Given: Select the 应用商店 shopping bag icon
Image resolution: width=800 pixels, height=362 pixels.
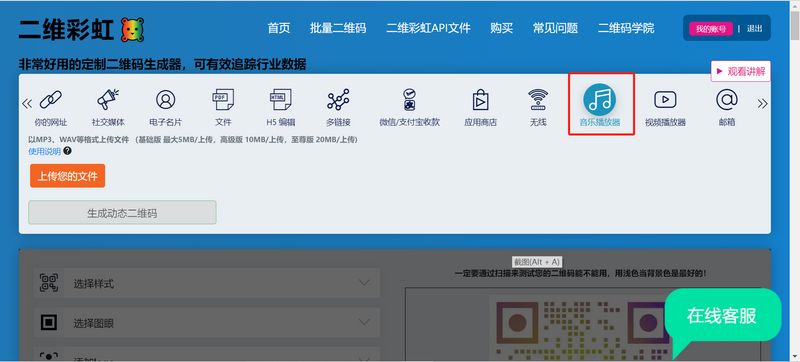Looking at the screenshot, I should [x=480, y=99].
